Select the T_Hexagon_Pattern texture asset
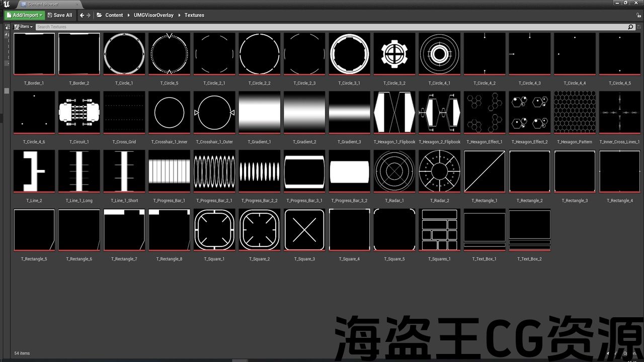644x362 pixels. coord(575,113)
